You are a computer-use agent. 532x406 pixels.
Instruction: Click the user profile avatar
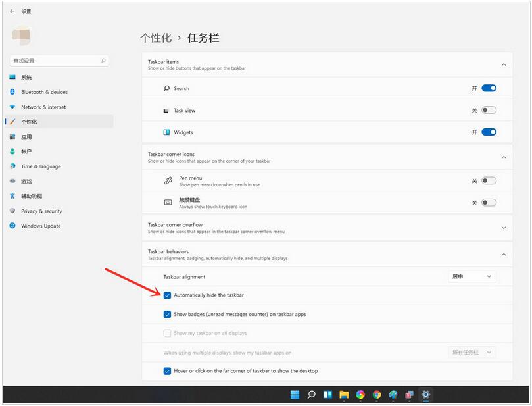click(22, 35)
